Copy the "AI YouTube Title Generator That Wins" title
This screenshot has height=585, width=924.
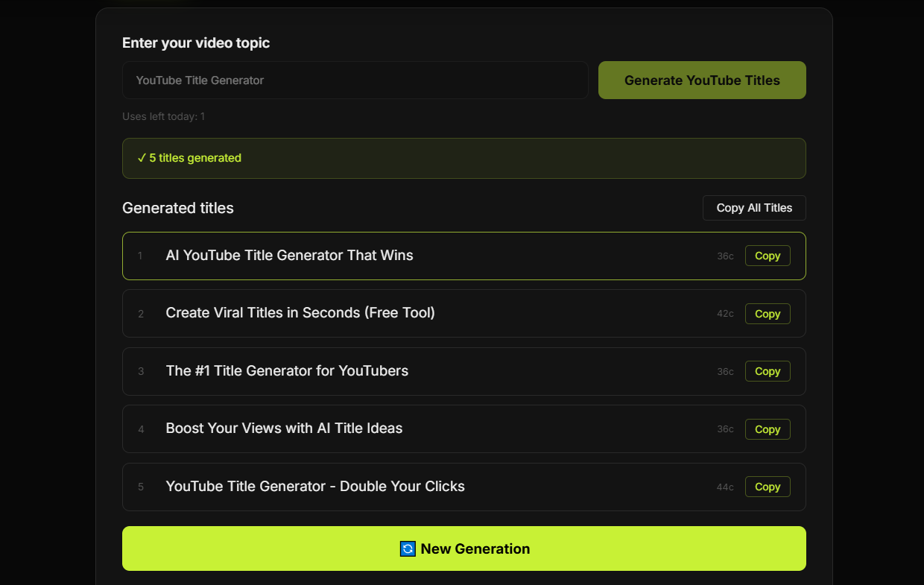[768, 256]
